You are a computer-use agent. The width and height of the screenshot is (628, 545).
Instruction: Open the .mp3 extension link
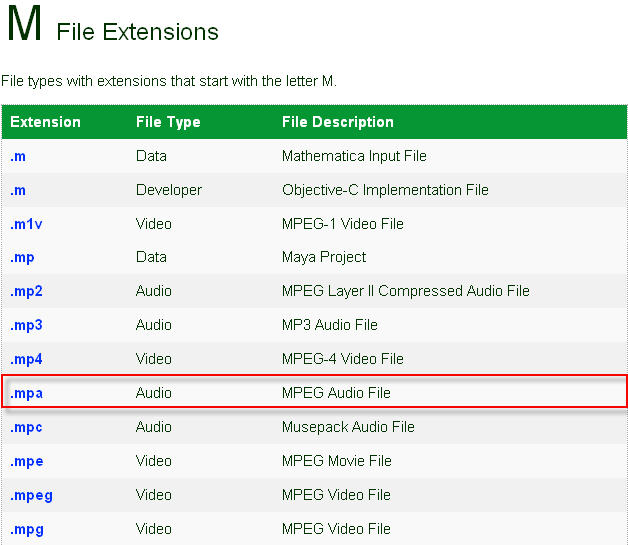click(x=26, y=326)
